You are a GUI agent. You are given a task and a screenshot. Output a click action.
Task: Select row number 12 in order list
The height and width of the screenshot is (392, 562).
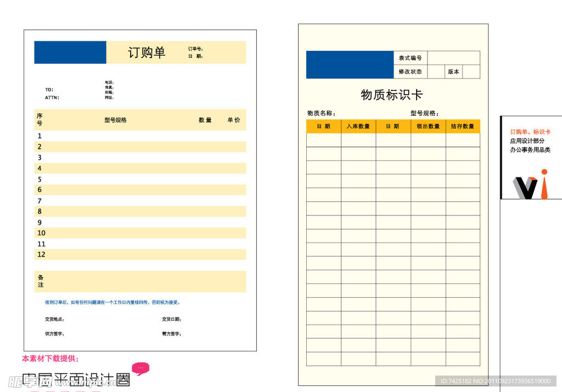coord(41,254)
